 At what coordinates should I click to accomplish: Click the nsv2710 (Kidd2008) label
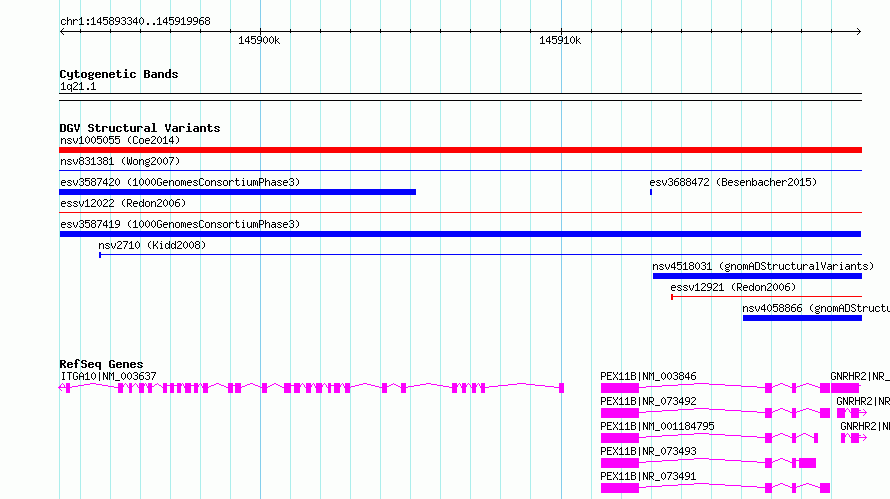click(152, 245)
